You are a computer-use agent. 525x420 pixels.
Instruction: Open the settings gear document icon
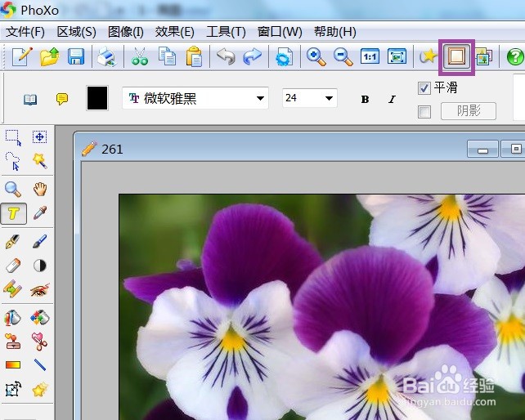click(x=285, y=56)
